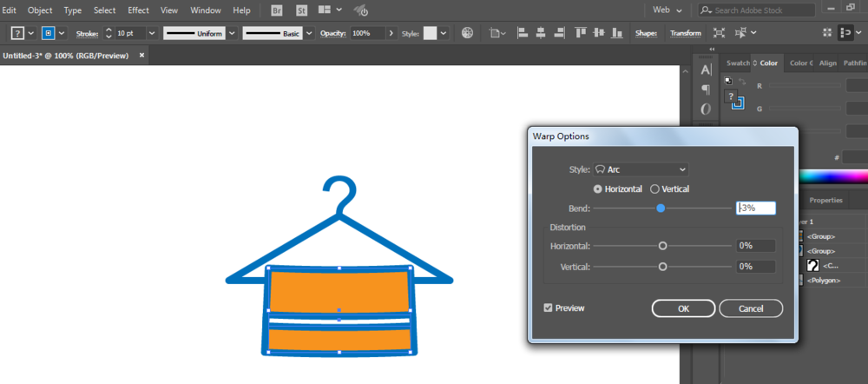Uncheck the Preview checkbox
The height and width of the screenshot is (384, 868).
(548, 308)
